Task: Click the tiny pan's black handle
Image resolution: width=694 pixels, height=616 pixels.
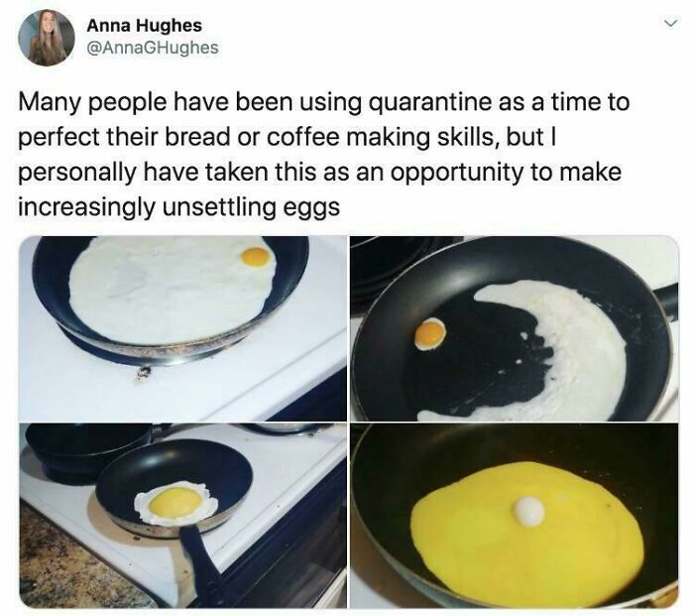Action: coord(202,562)
